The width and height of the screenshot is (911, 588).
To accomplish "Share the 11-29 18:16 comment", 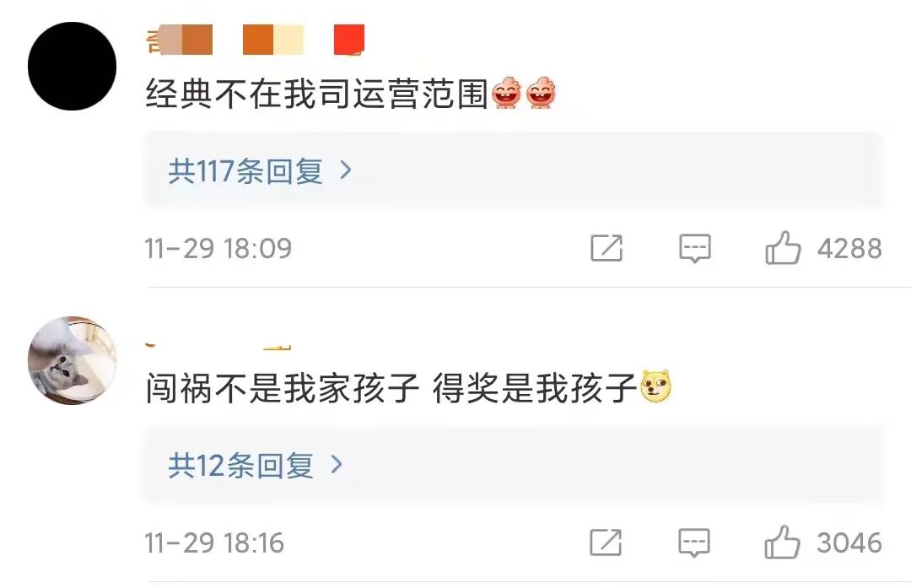I will coord(606,542).
